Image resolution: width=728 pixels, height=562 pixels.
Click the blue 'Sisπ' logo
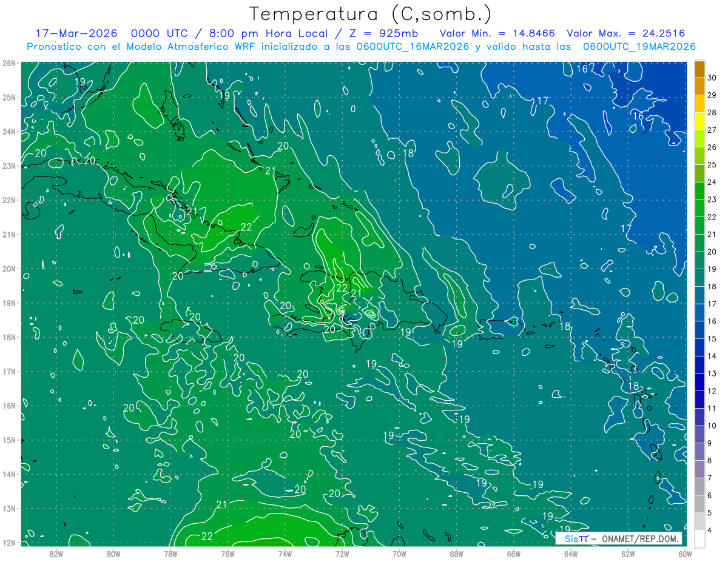[576, 538]
